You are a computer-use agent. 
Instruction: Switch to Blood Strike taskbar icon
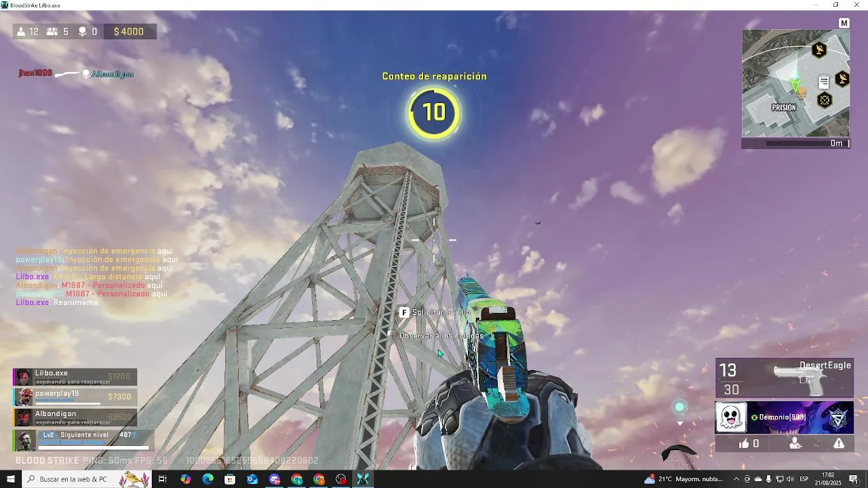363,479
